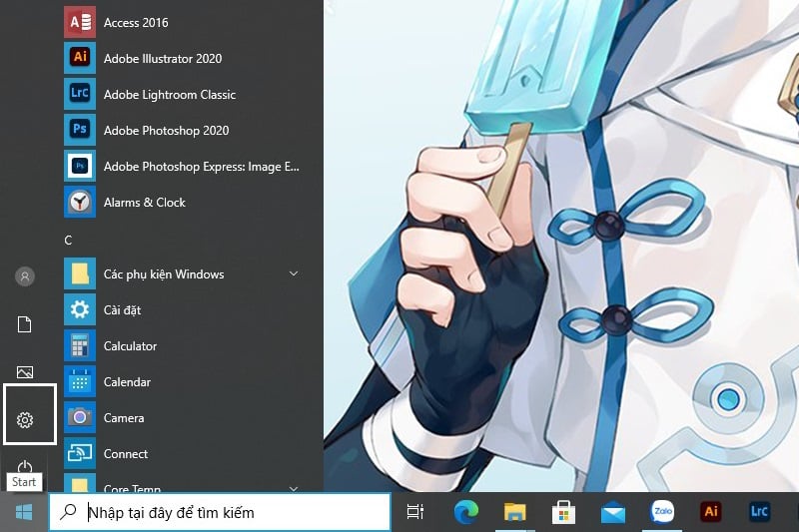Select 'Connect' text label
Viewport: 799px width, 532px height.
[x=126, y=453]
